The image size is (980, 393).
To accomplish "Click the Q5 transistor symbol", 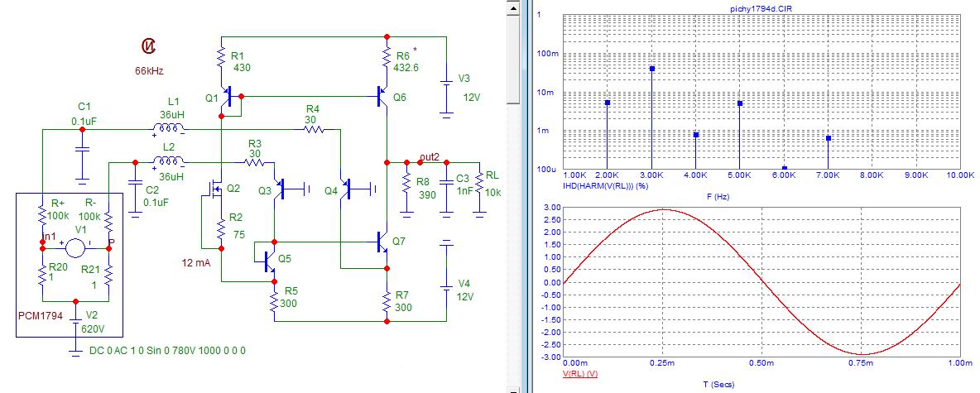I will 269,261.
